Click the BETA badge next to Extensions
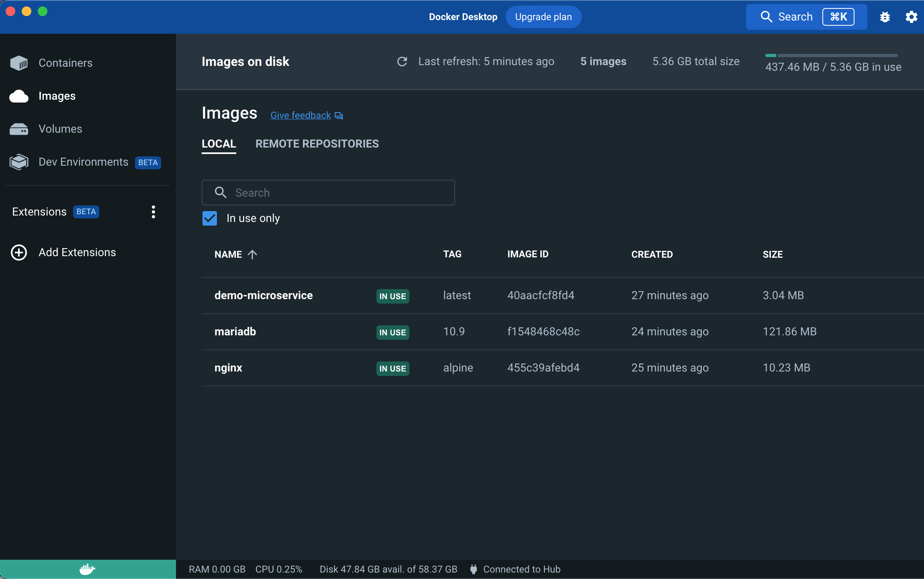 86,212
